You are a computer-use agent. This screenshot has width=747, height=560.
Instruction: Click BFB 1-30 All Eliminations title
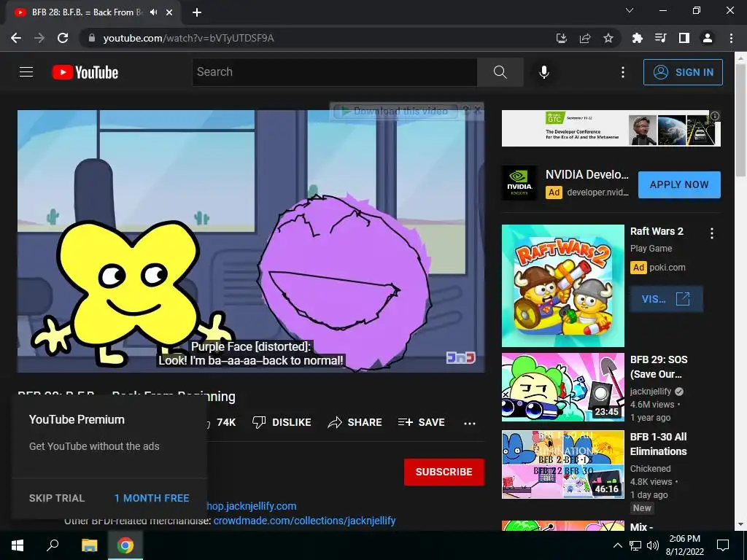(x=659, y=444)
